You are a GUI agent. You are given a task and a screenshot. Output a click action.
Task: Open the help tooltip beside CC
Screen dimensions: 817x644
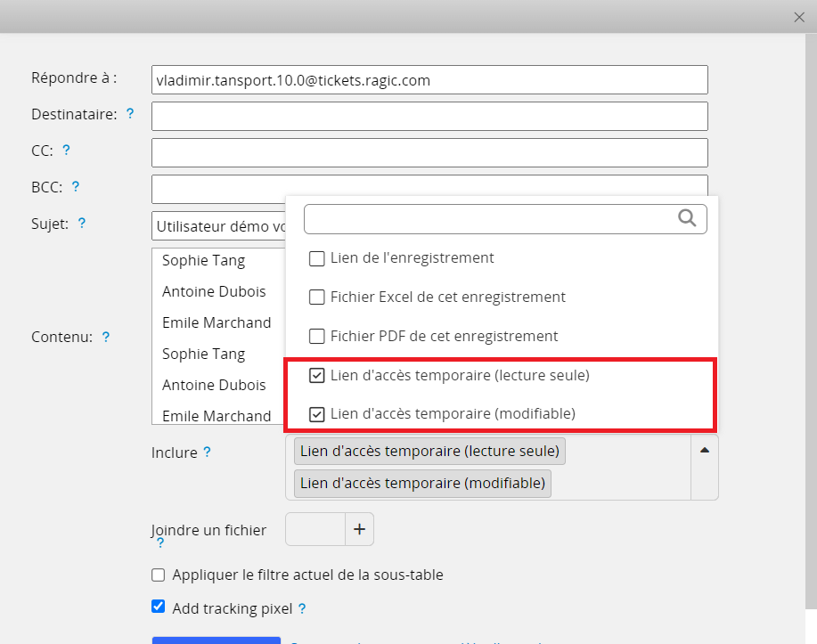(66, 151)
